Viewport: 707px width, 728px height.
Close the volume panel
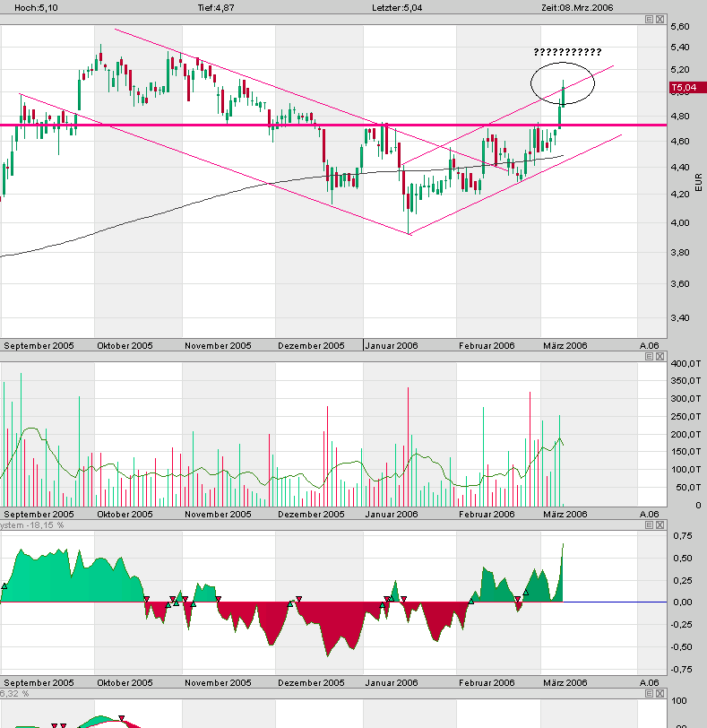click(x=660, y=356)
